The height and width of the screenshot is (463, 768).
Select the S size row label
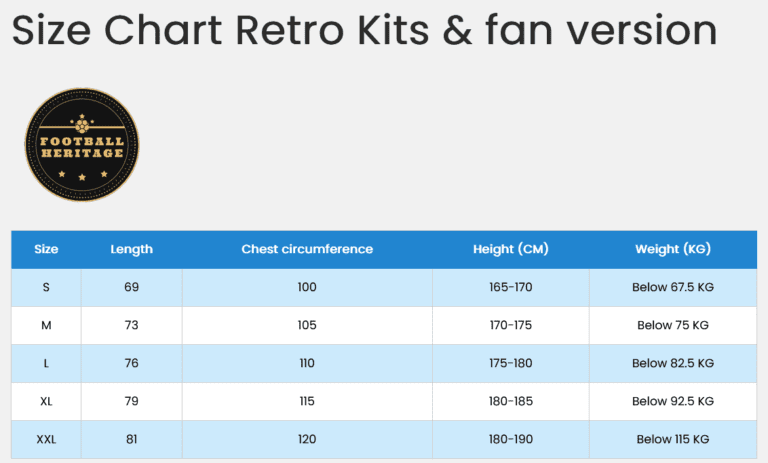tap(46, 287)
